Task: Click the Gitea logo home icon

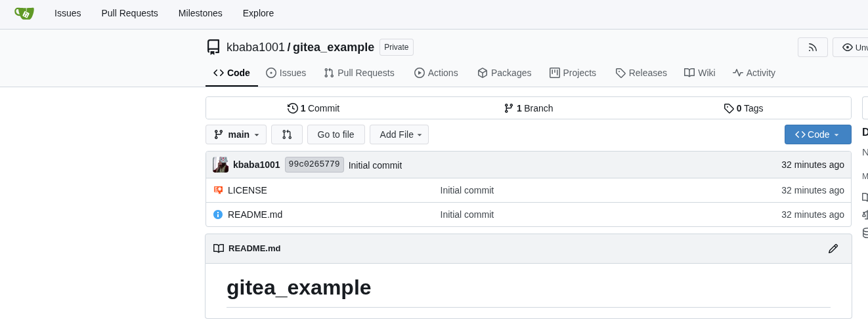Action: click(x=24, y=13)
